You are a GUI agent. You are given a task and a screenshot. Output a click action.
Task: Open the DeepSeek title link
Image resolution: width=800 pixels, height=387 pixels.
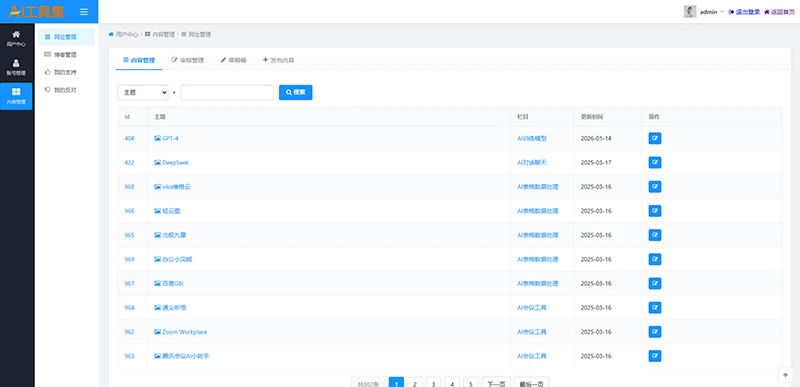(176, 163)
